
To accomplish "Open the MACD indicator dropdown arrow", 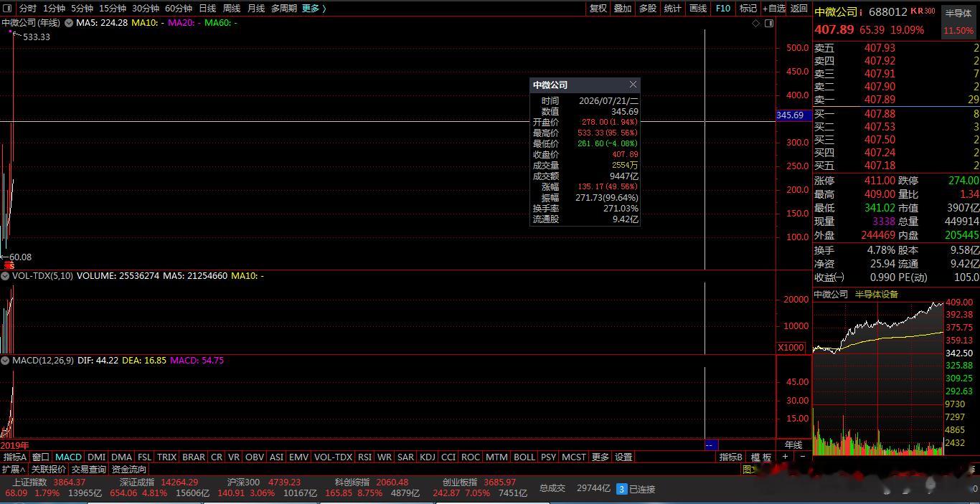I will pyautogui.click(x=6, y=361).
